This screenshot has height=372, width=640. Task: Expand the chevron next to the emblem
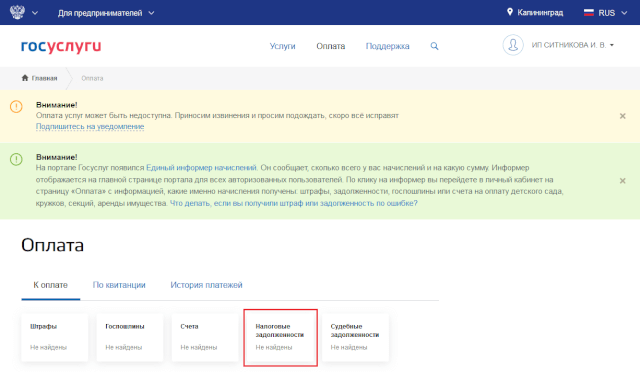(x=35, y=13)
